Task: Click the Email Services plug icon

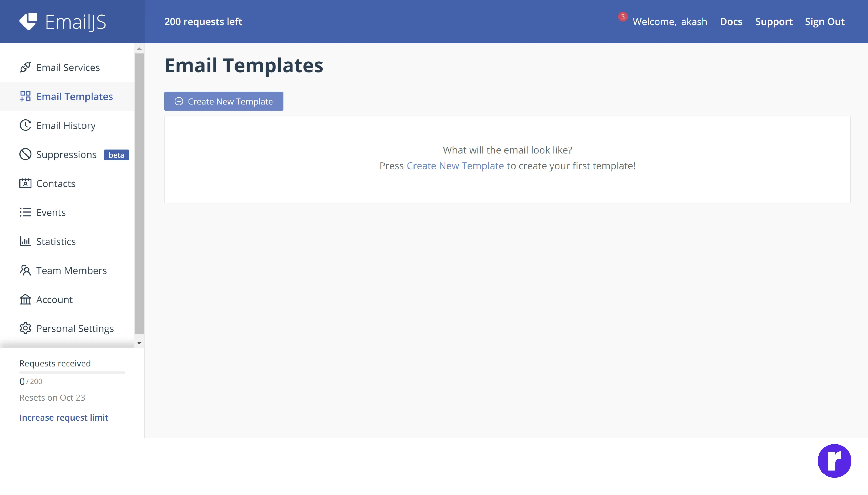Action: (x=25, y=67)
